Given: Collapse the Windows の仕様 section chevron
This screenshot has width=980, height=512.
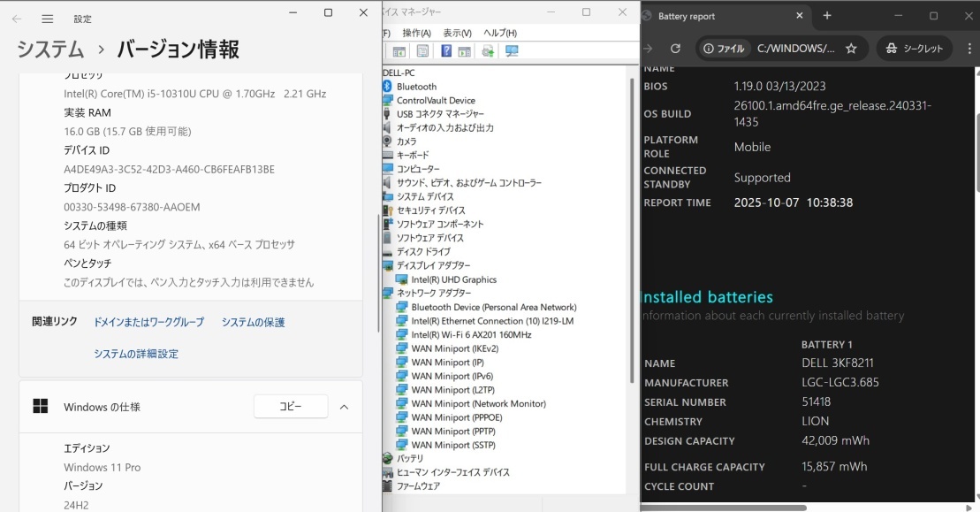Looking at the screenshot, I should pyautogui.click(x=344, y=407).
